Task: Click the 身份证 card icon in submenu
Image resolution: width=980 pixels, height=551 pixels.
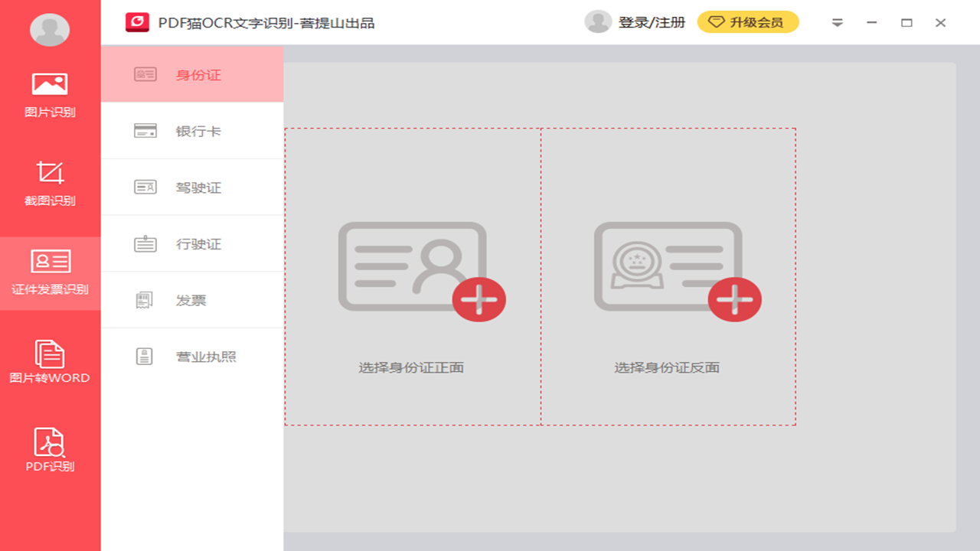Action: pyautogui.click(x=145, y=74)
